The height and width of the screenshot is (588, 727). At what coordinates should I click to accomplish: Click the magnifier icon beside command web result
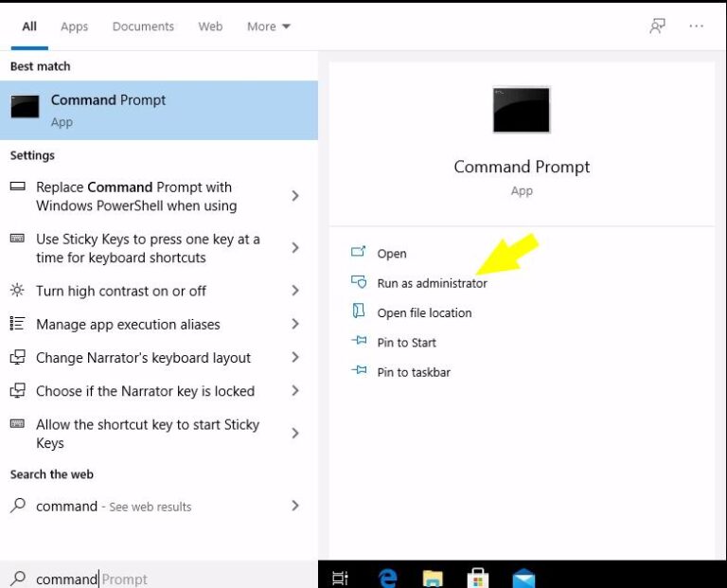point(18,505)
